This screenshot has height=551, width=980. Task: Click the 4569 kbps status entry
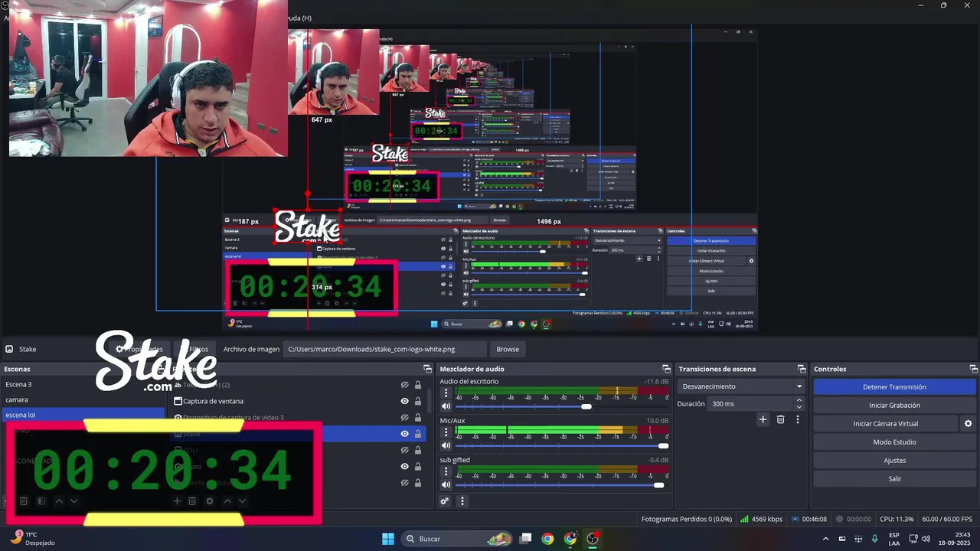[762, 519]
